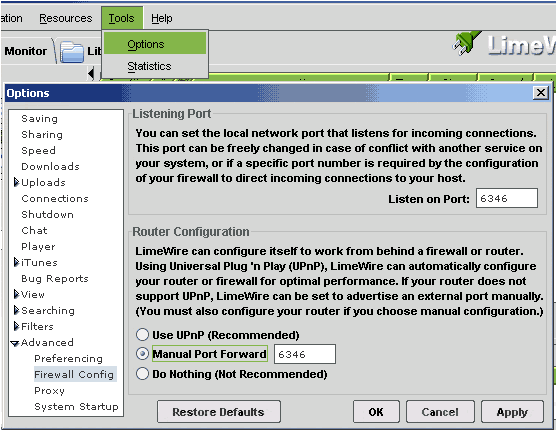Select Preferencing under Advanced
The height and width of the screenshot is (431, 557).
pos(69,359)
